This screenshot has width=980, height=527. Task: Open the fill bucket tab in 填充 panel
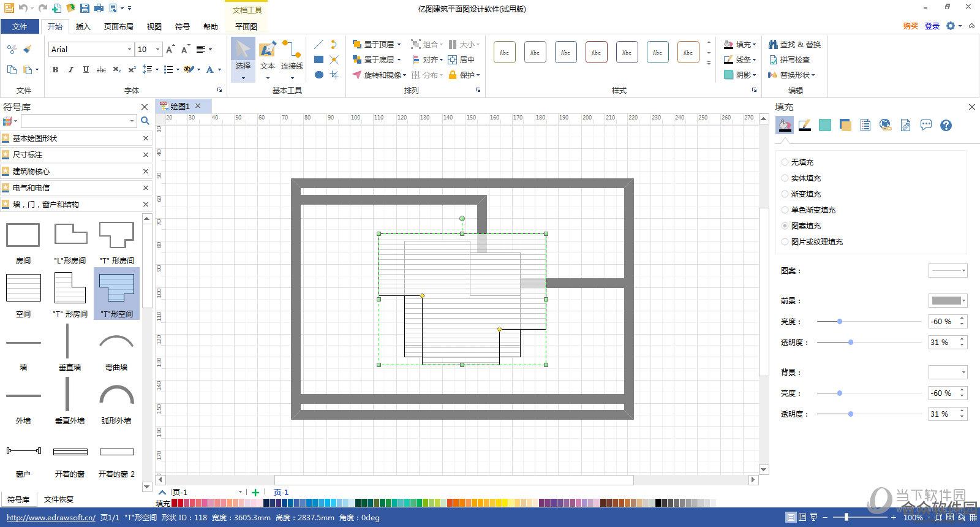[x=785, y=125]
